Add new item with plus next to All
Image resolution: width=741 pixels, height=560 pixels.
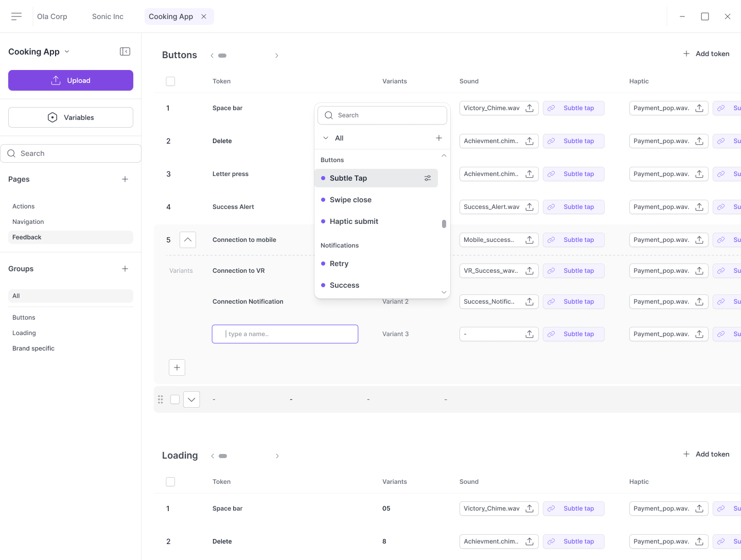coord(439,138)
